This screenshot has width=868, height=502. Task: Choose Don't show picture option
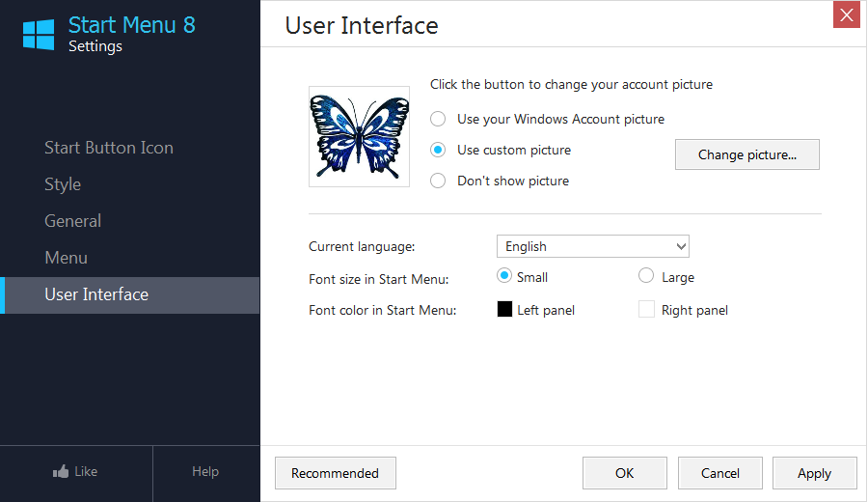[438, 181]
